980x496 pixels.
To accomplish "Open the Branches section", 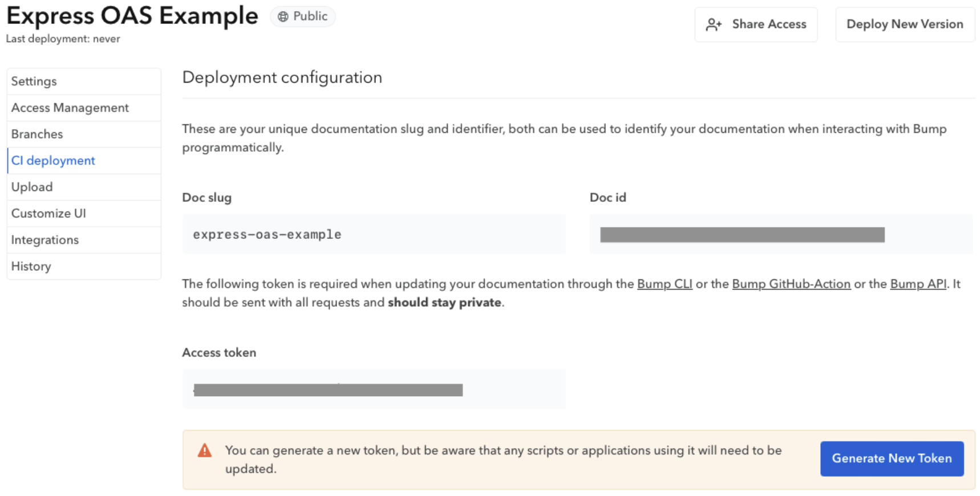I will click(x=37, y=134).
